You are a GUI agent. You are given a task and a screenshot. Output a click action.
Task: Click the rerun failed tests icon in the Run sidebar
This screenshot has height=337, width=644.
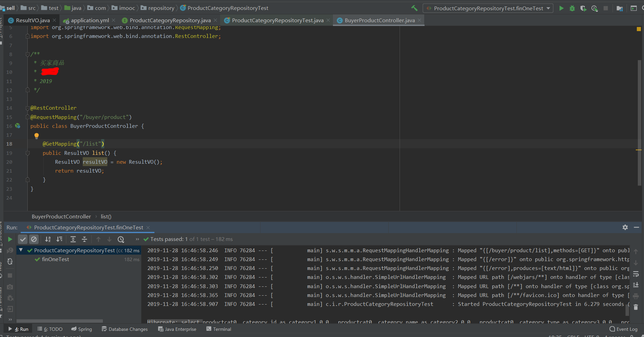10,251
